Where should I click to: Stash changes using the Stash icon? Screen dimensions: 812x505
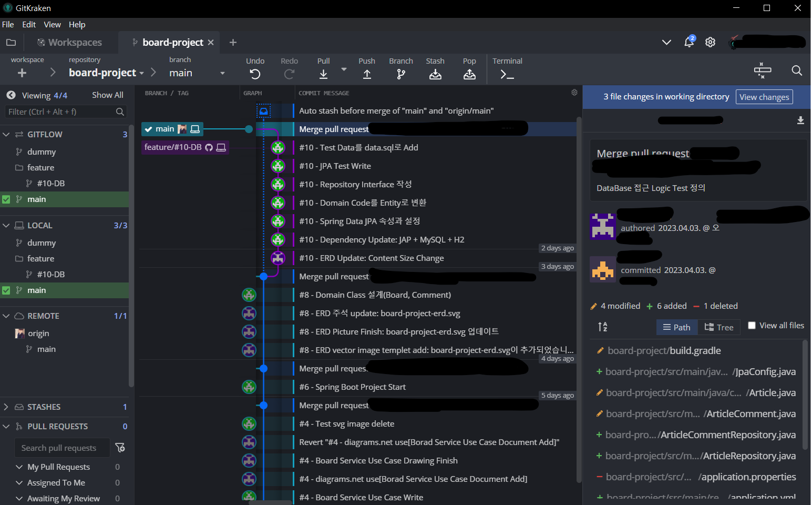click(435, 74)
